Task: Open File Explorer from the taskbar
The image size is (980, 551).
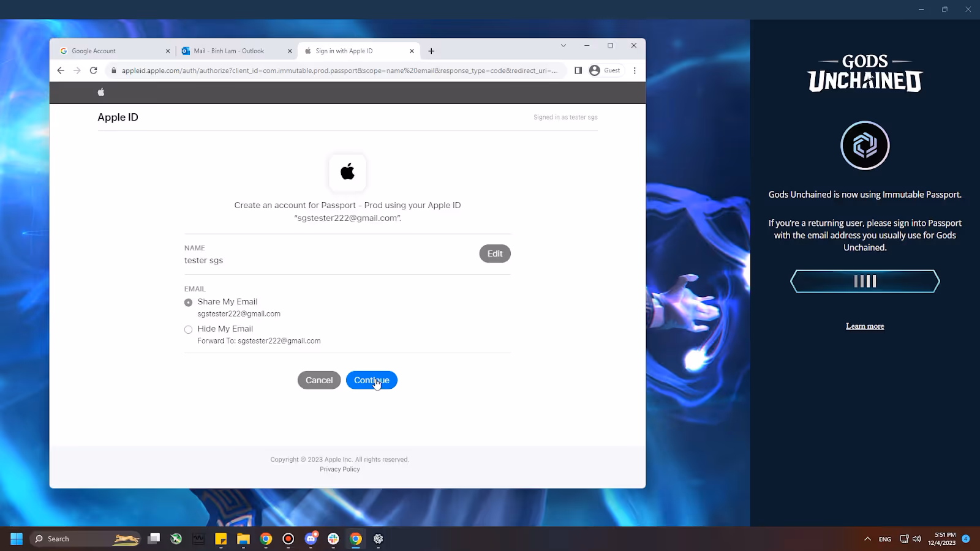Action: point(243,539)
